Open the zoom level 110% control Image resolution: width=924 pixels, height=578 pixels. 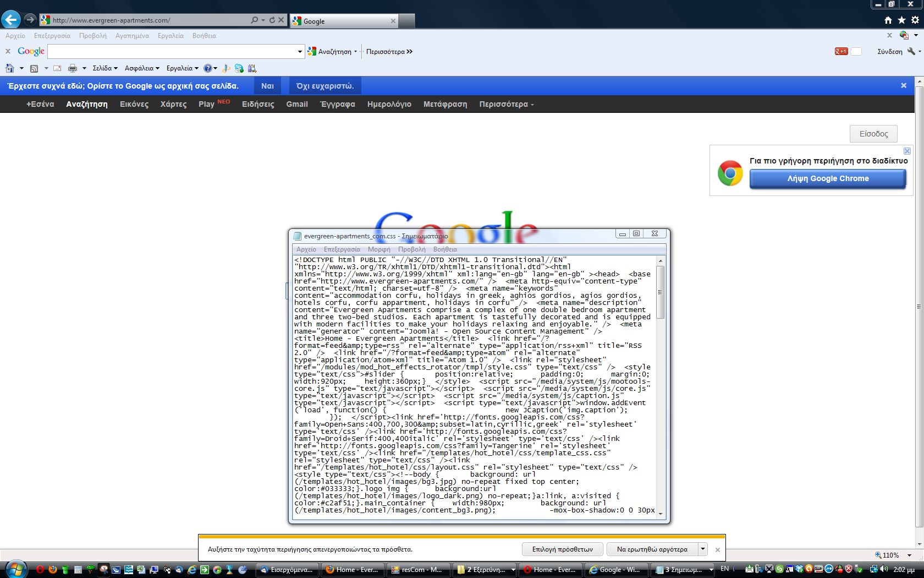coord(893,555)
